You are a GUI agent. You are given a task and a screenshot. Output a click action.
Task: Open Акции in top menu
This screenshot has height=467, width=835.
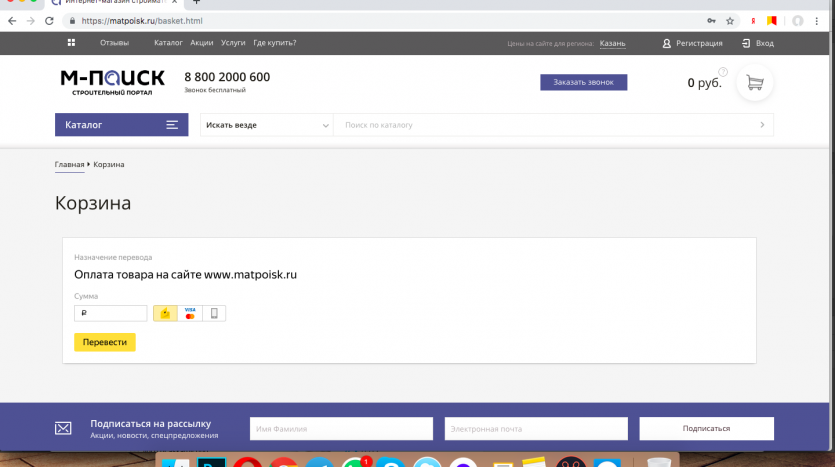pyautogui.click(x=201, y=43)
